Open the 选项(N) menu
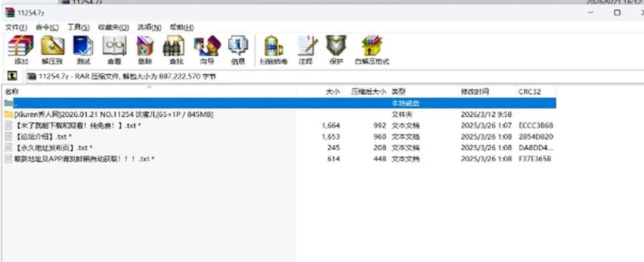644x262 pixels. [x=149, y=27]
